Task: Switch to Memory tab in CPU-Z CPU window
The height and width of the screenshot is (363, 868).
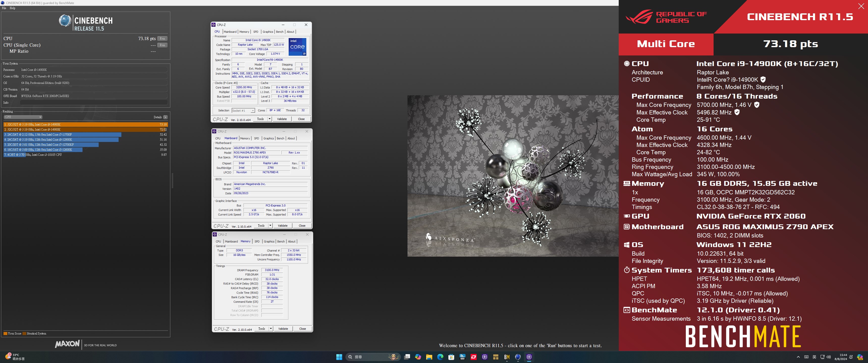Action: [244, 32]
